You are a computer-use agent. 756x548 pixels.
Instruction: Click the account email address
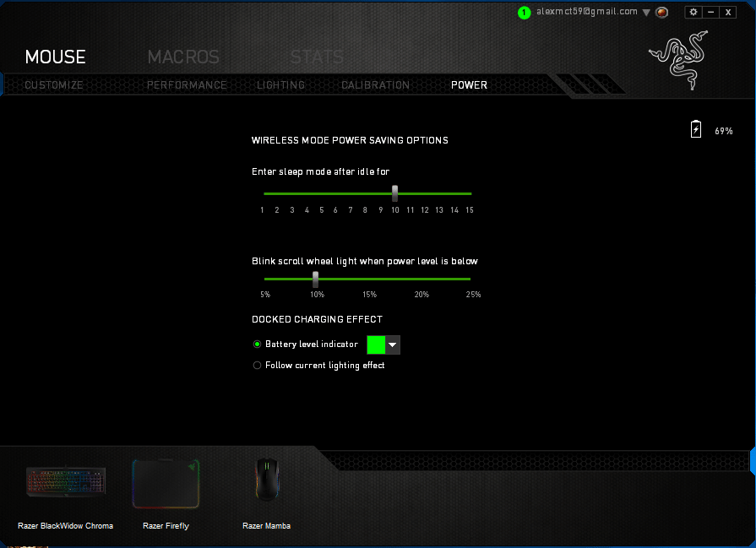pos(587,12)
